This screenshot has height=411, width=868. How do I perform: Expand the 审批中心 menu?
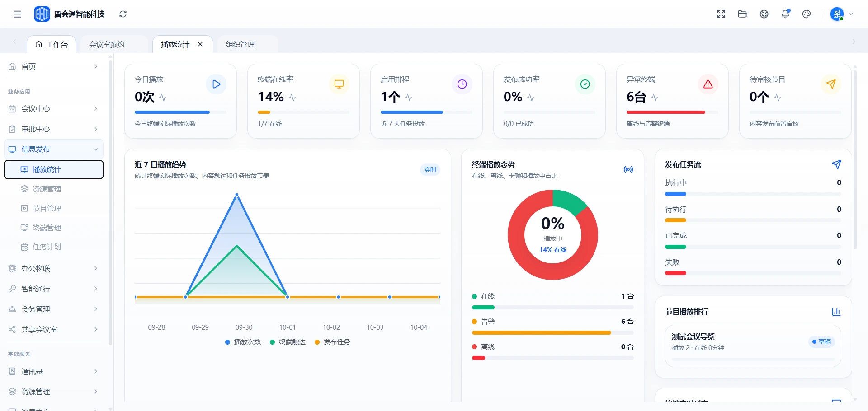(54, 129)
